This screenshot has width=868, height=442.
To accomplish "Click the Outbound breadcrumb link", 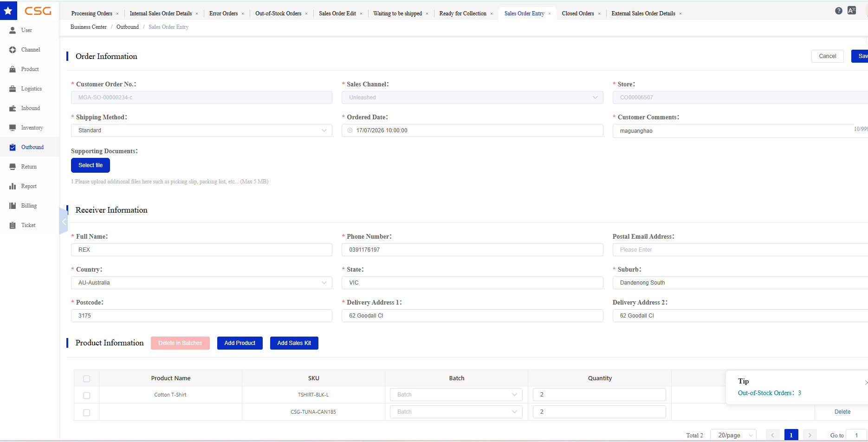I will pos(128,27).
